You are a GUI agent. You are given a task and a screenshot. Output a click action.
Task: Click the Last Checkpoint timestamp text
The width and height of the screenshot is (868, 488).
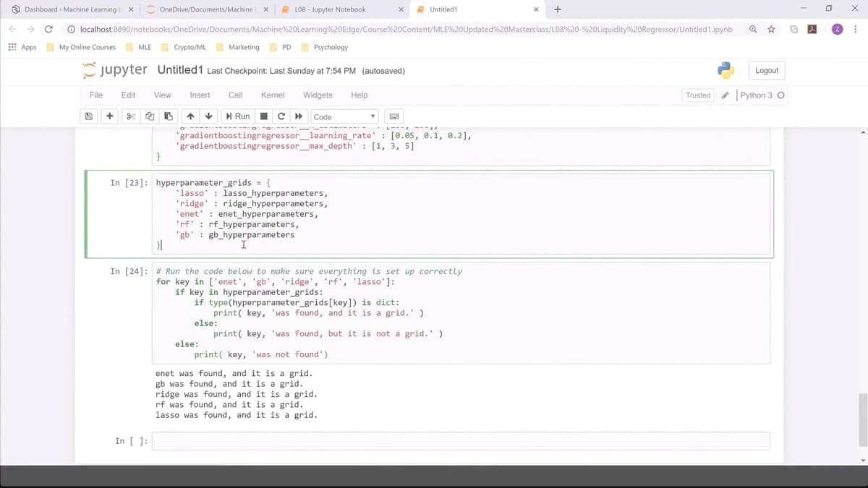coord(281,71)
